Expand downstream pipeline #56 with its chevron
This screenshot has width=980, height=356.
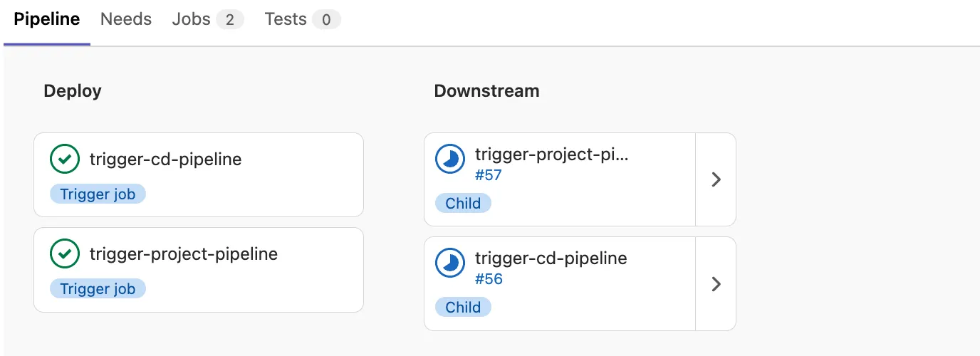click(716, 284)
